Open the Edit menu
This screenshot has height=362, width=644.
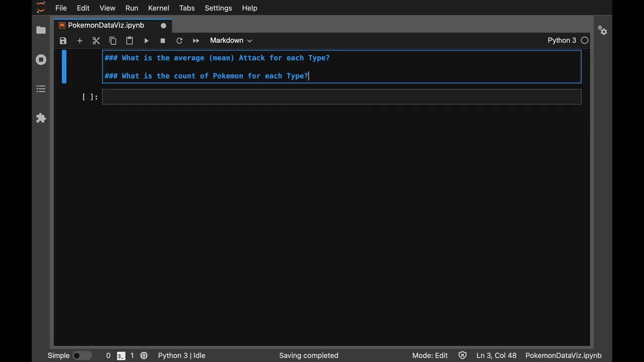pos(83,8)
